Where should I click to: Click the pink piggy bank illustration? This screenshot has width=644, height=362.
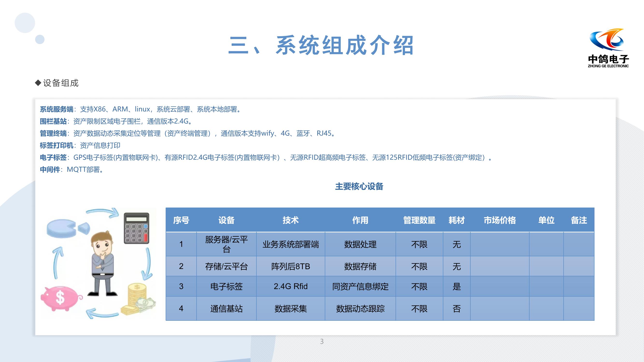tap(61, 299)
